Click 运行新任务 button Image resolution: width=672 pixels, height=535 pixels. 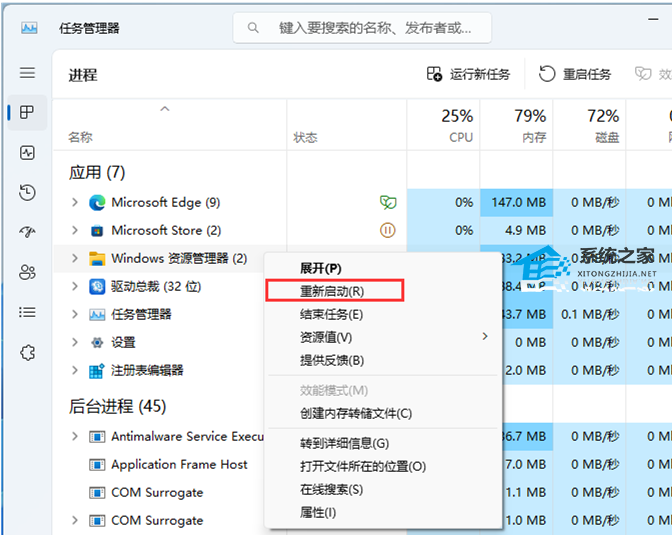point(468,74)
